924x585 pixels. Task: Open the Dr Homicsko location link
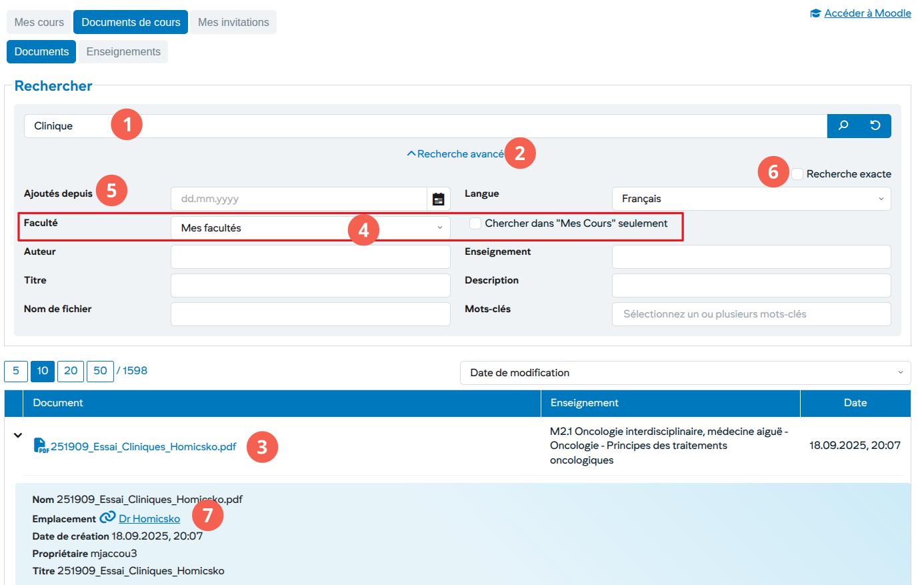149,518
